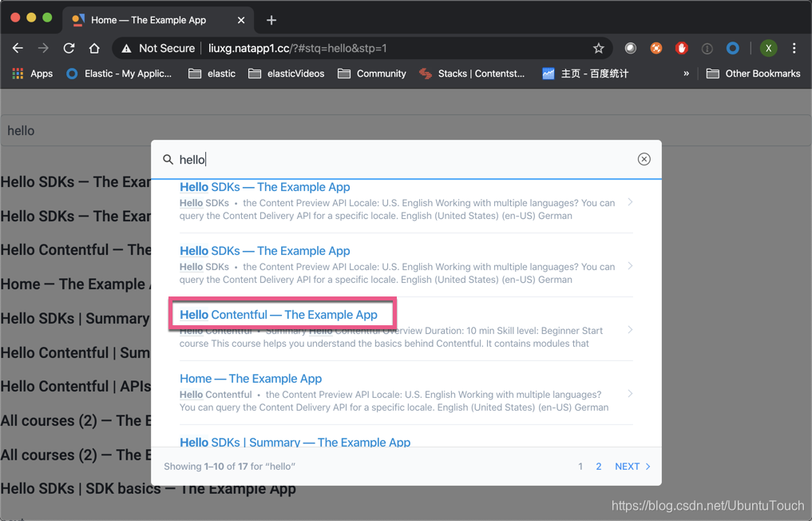Open the grey info circle extension
The image size is (812, 521).
[x=707, y=48]
